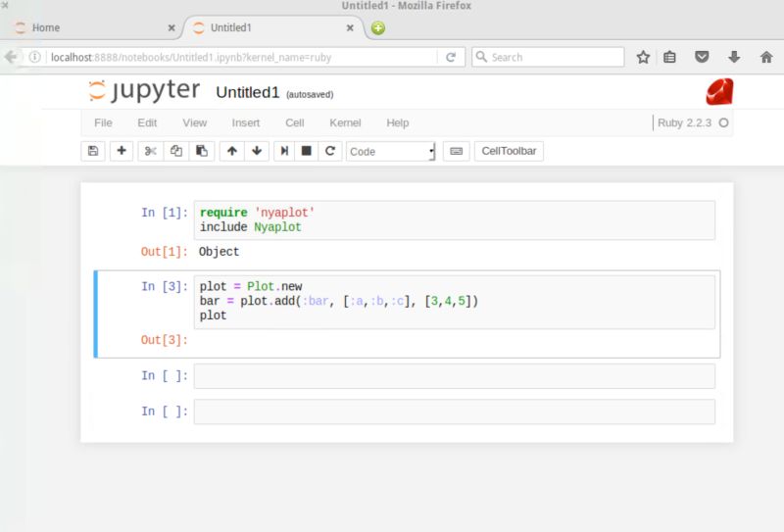Image resolution: width=784 pixels, height=532 pixels.
Task: Click the Out[3]: prompt label
Action: (165, 341)
